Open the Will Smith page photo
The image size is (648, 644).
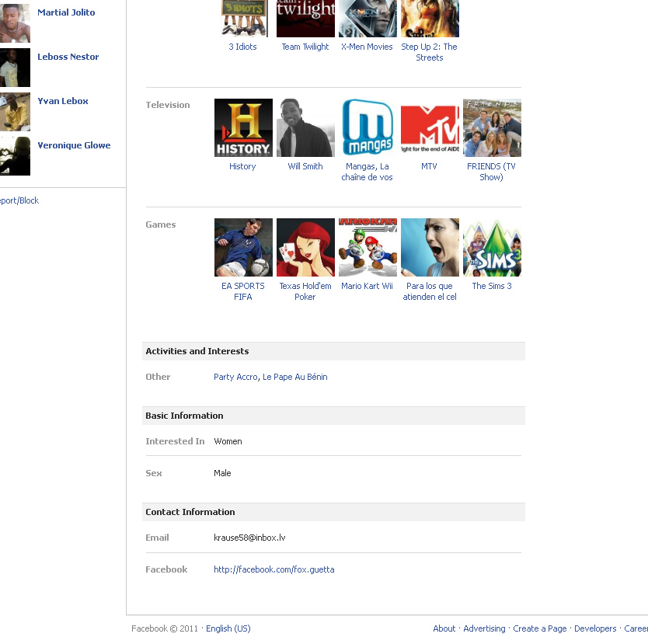(305, 127)
